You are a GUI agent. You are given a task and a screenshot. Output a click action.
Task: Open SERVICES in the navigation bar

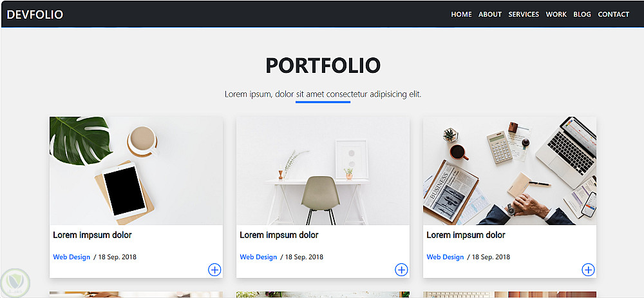pos(524,14)
